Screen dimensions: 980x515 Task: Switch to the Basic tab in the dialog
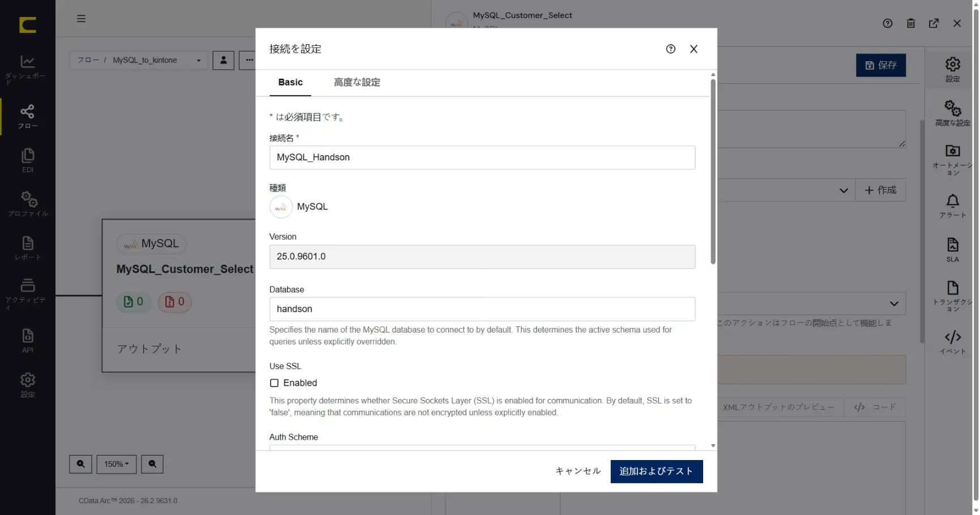click(x=290, y=83)
